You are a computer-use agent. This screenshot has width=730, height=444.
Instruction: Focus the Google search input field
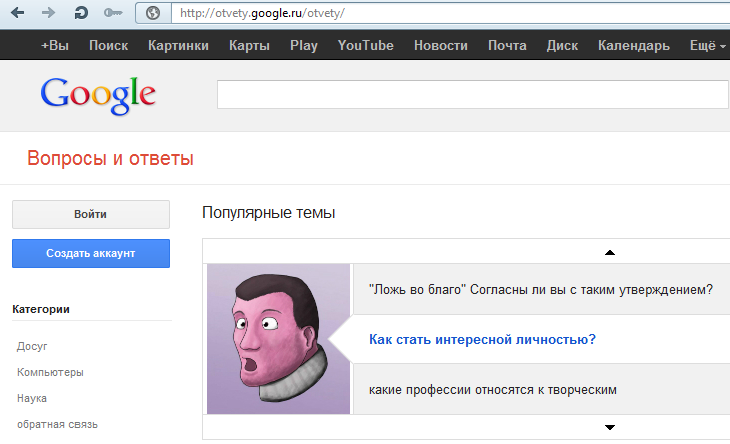point(473,94)
